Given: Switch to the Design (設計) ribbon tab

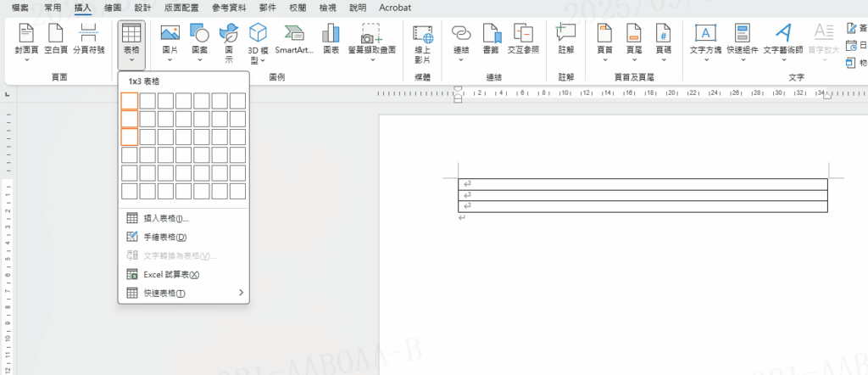Looking at the screenshot, I should (142, 8).
